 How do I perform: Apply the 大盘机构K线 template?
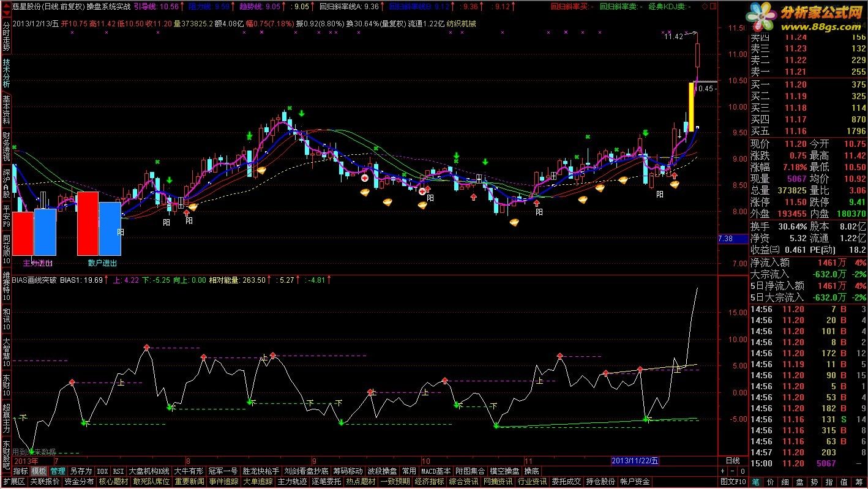[x=149, y=471]
